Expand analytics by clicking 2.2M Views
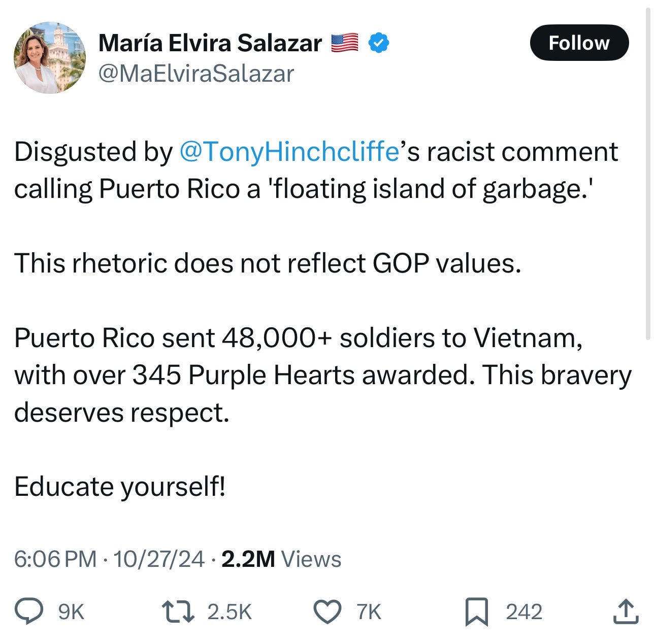655x644 pixels. click(x=282, y=560)
